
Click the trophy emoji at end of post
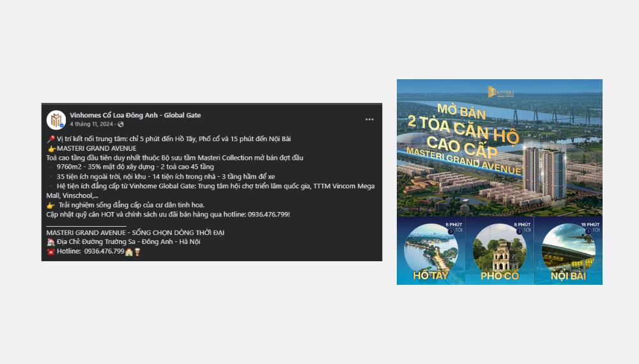(137, 252)
